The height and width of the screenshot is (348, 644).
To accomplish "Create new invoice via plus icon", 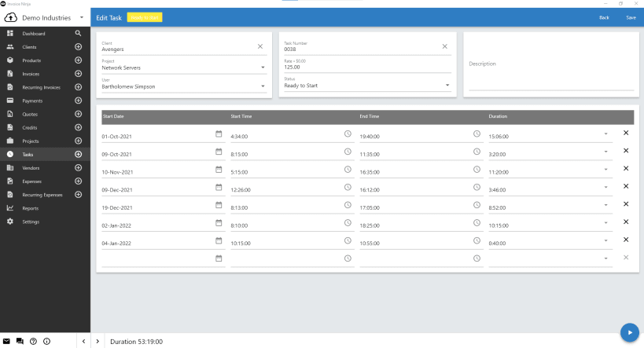I will (78, 74).
